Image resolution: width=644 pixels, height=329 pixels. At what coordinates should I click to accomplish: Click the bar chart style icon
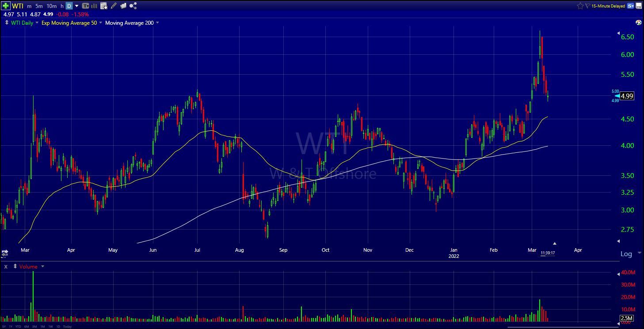(x=94, y=6)
